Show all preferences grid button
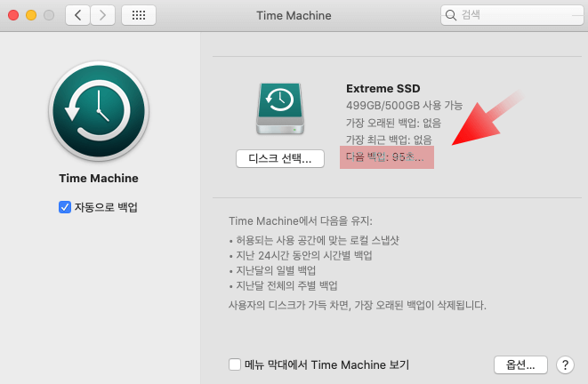This screenshot has height=384, width=588. [139, 15]
